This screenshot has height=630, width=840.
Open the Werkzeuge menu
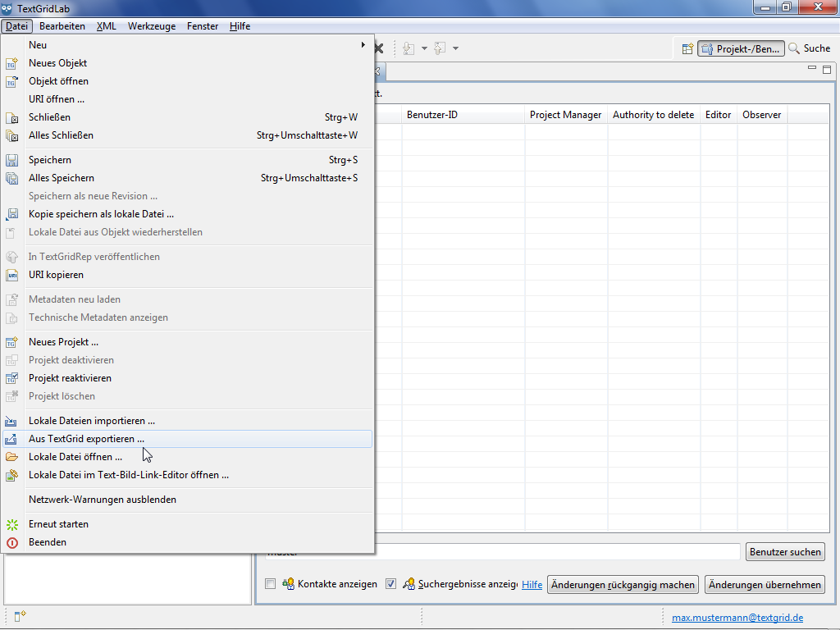pos(151,26)
